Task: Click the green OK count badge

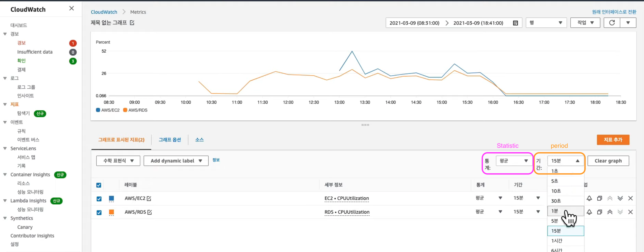Action: pyautogui.click(x=73, y=61)
